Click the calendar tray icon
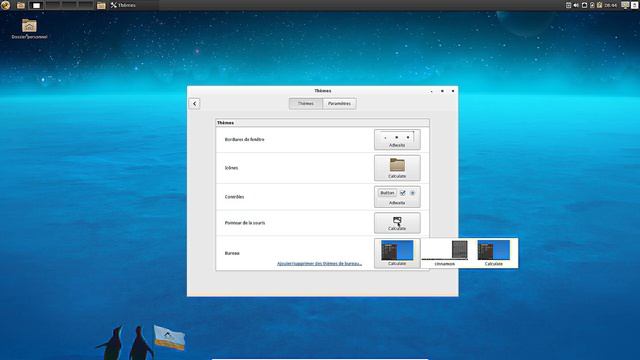Viewport: 640px width, 360px height. click(568, 5)
